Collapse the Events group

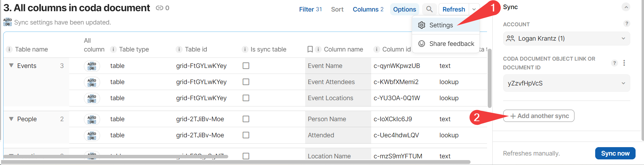(x=11, y=66)
